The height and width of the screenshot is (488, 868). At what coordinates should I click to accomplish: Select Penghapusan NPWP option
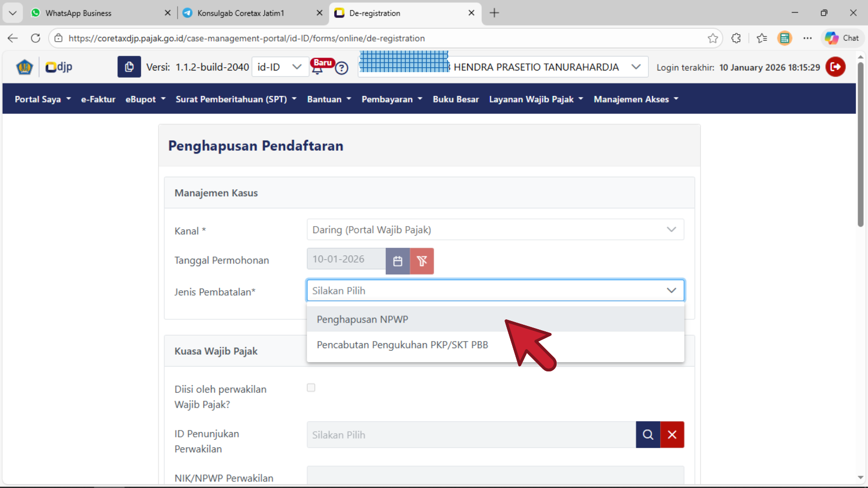click(x=362, y=319)
